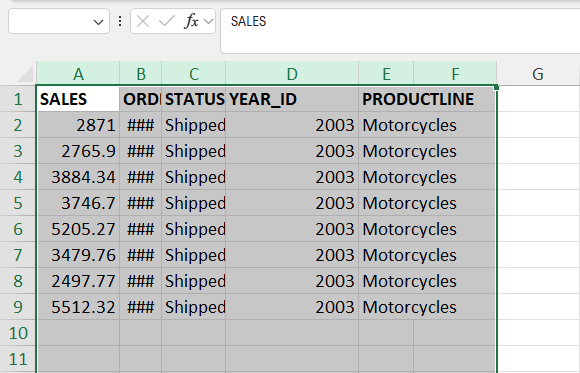Click the YEAR_ID header cell
Image resolution: width=580 pixels, height=373 pixels.
coord(292,99)
